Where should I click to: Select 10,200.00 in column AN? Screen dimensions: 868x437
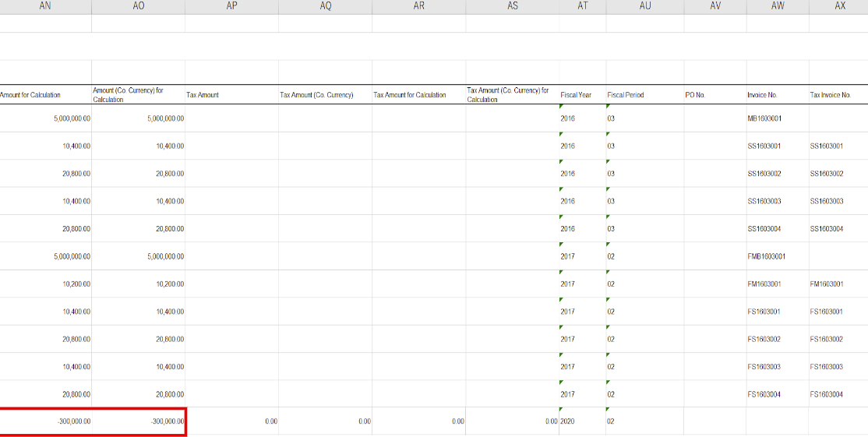pyautogui.click(x=45, y=284)
